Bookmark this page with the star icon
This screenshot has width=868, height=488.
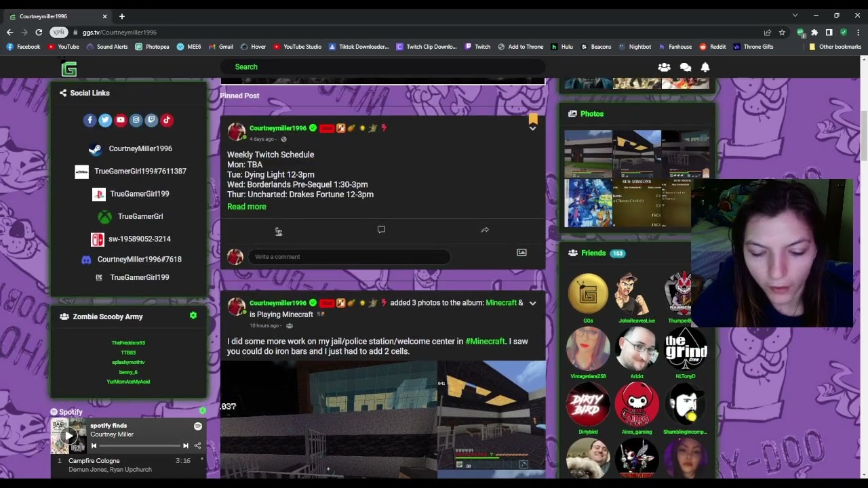click(782, 32)
